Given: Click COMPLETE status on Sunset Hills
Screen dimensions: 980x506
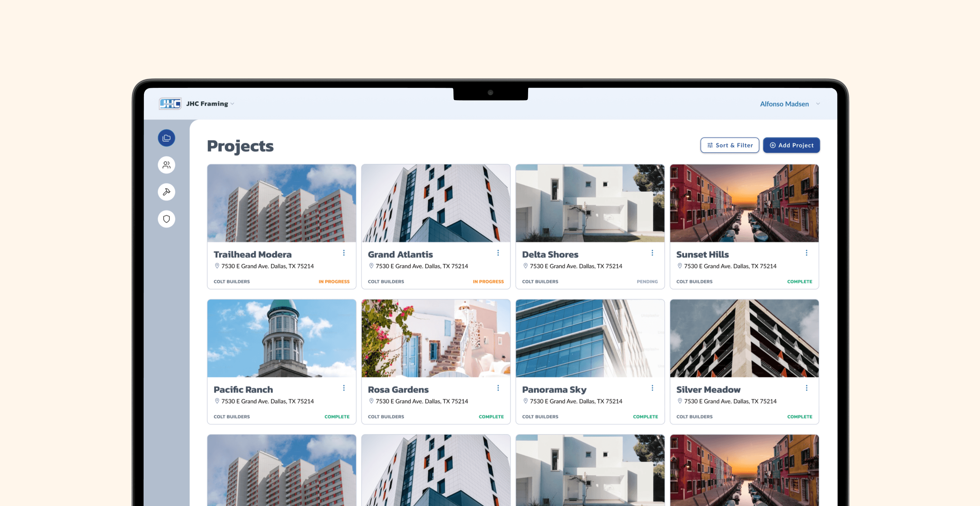Looking at the screenshot, I should [800, 281].
